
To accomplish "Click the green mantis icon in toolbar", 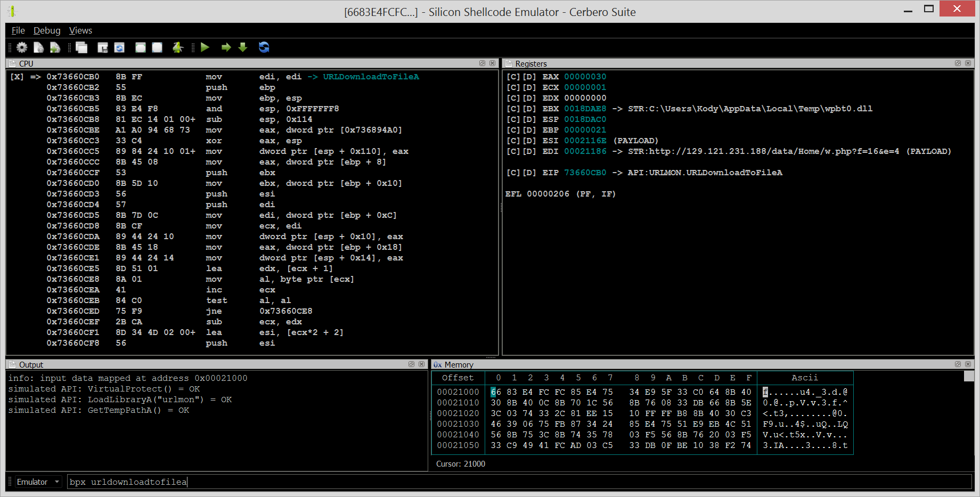I will tap(178, 47).
